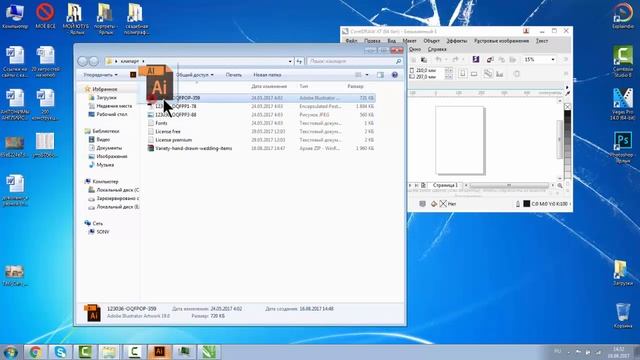This screenshot has width=640, height=360.
Task: Click the Adobe Illustrator taskbar icon
Action: [x=159, y=352]
